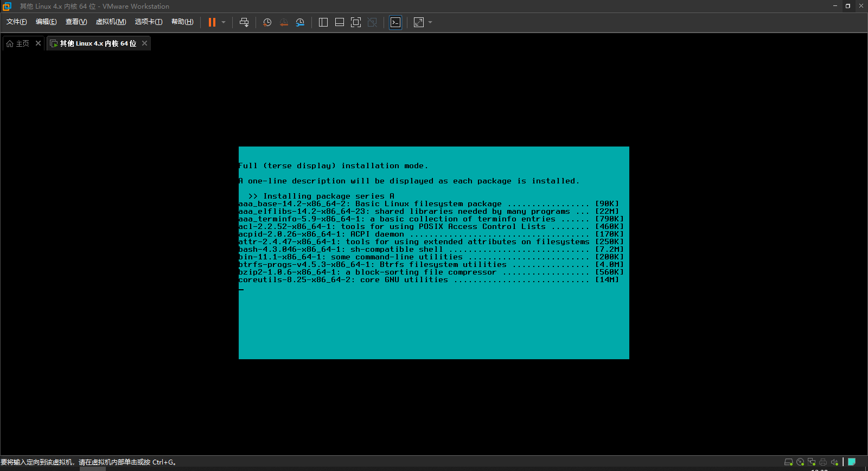868x471 pixels.
Task: Open the snapshot manager
Action: tap(300, 22)
